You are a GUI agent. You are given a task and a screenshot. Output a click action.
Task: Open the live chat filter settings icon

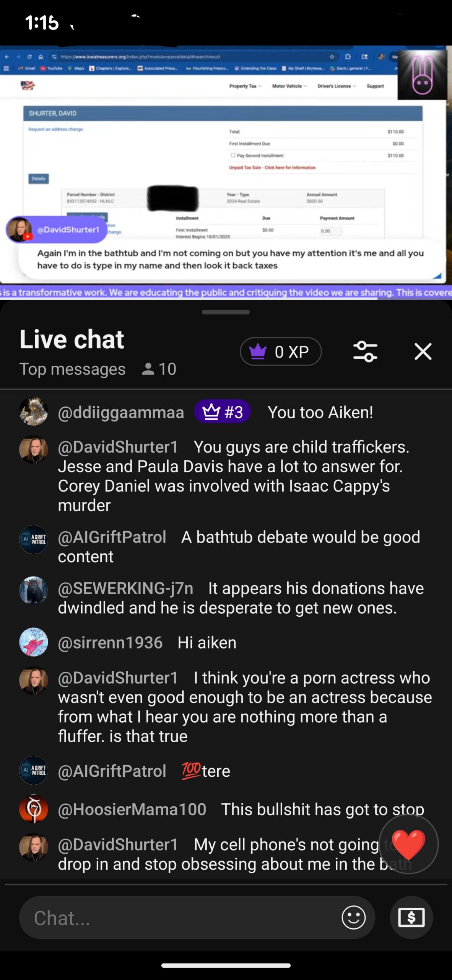pyautogui.click(x=365, y=351)
